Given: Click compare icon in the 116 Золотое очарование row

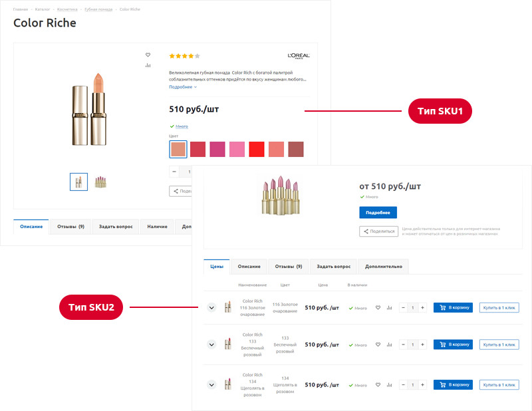Looking at the screenshot, I should coord(389,308).
